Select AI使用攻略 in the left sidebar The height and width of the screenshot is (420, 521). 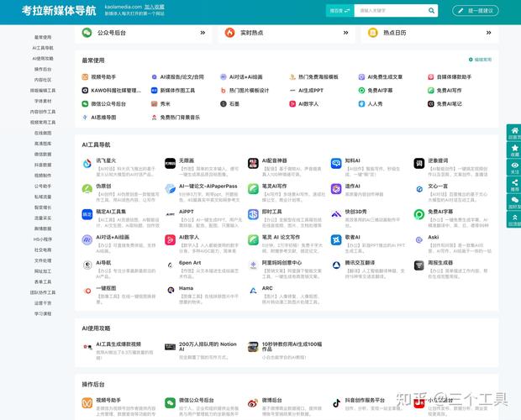coord(43,59)
